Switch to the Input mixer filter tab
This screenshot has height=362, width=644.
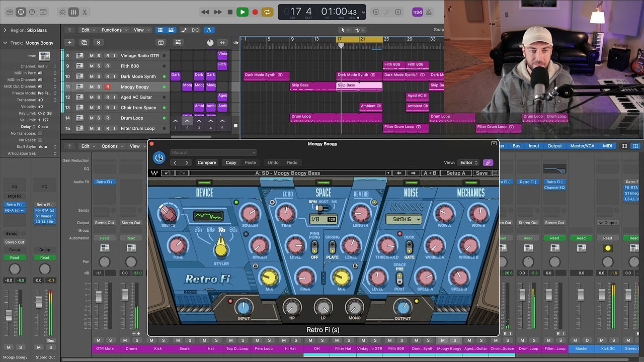[x=534, y=146]
